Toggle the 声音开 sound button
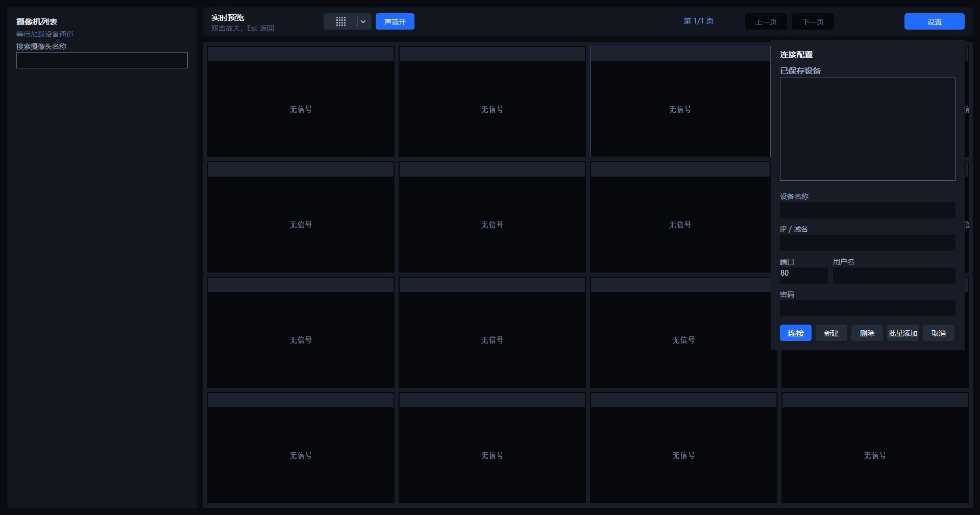 tap(395, 21)
